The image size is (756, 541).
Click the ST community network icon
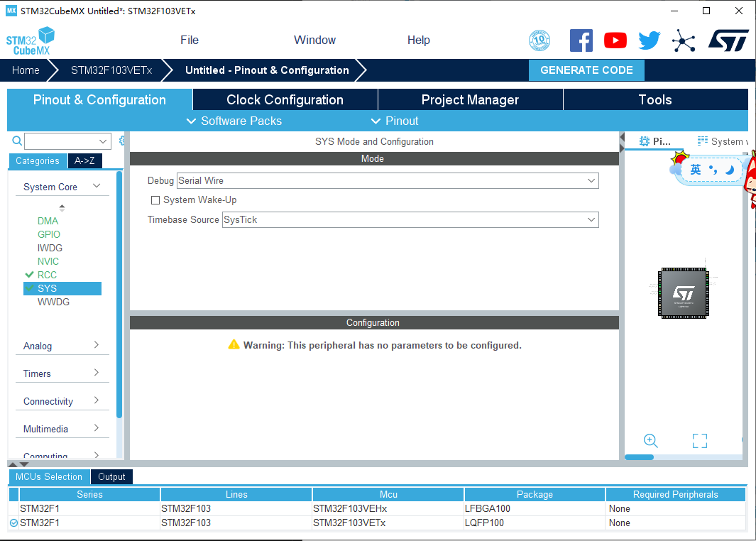point(684,40)
